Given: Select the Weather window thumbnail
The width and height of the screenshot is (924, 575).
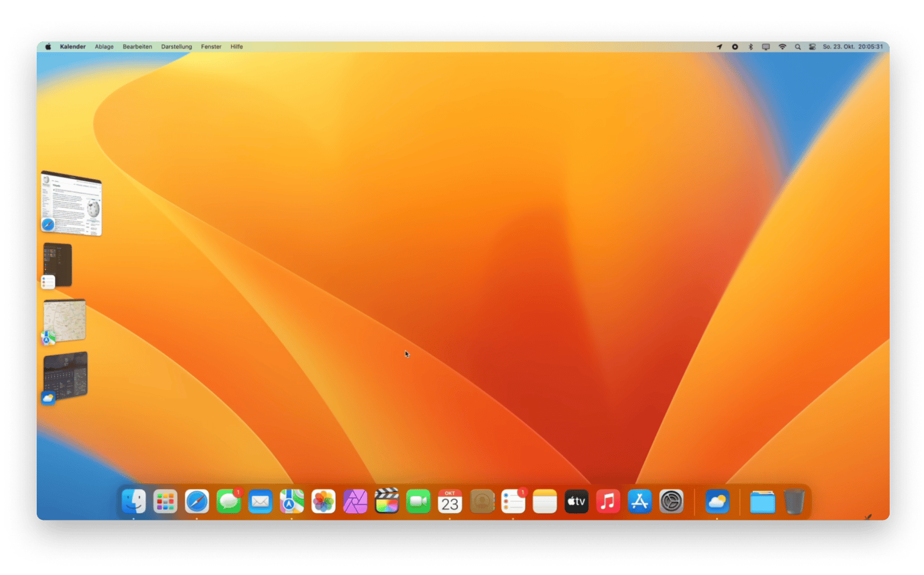Looking at the screenshot, I should coord(65,377).
